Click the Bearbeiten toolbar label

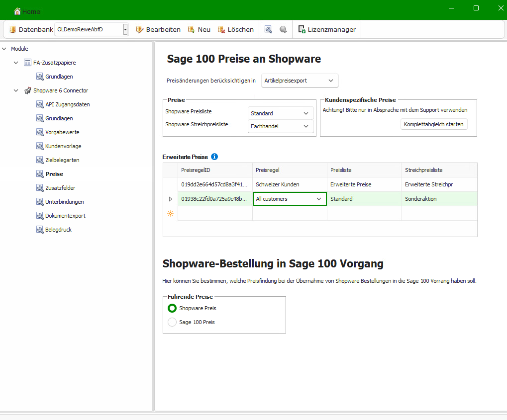point(163,29)
